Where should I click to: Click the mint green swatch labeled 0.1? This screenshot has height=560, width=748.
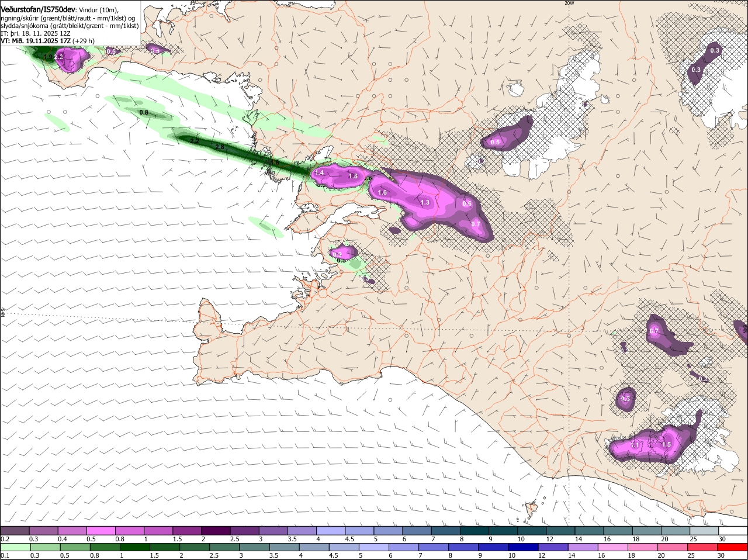[15, 547]
